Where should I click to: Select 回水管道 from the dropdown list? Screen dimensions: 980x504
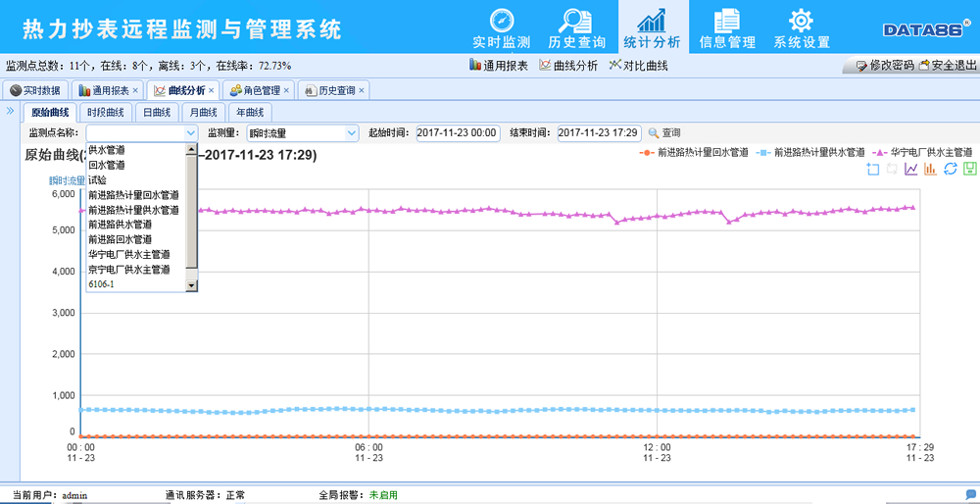coord(106,165)
